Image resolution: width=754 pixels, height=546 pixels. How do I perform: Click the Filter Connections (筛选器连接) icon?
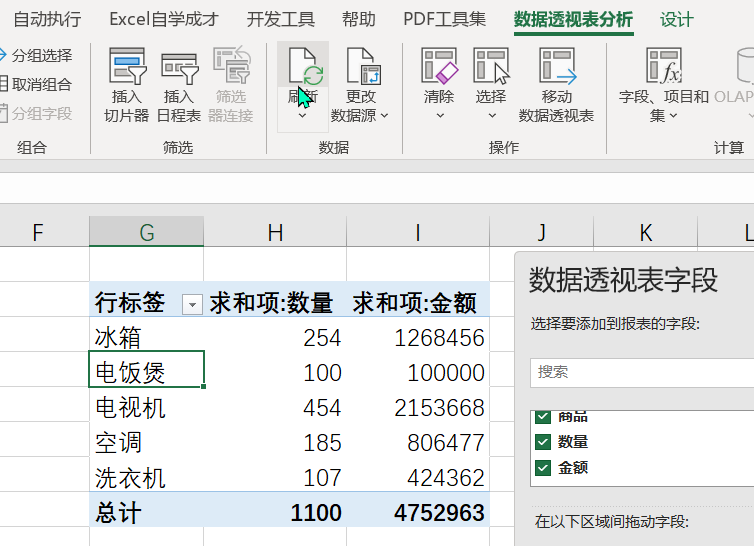tap(231, 66)
